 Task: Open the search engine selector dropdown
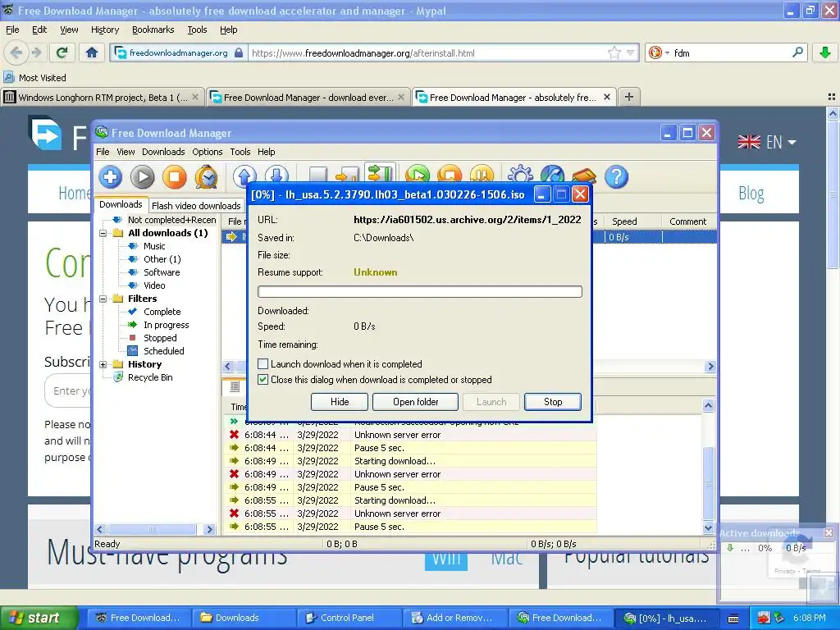tap(659, 52)
